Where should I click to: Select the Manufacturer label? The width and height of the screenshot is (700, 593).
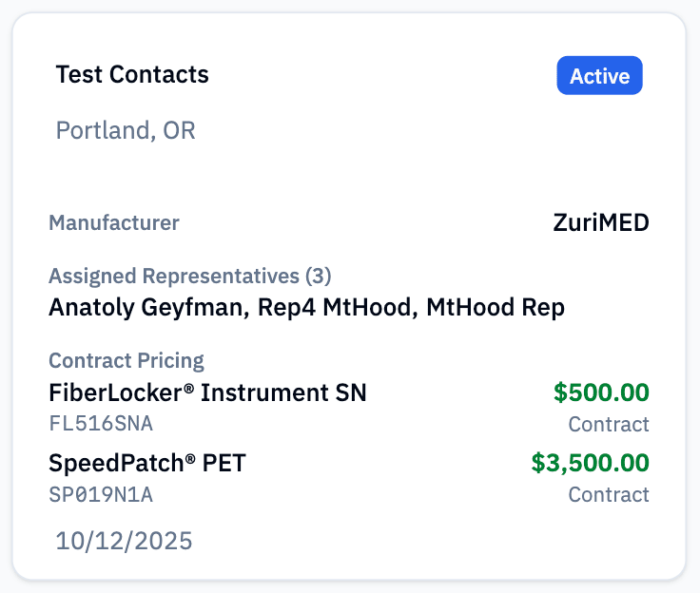pyautogui.click(x=114, y=223)
